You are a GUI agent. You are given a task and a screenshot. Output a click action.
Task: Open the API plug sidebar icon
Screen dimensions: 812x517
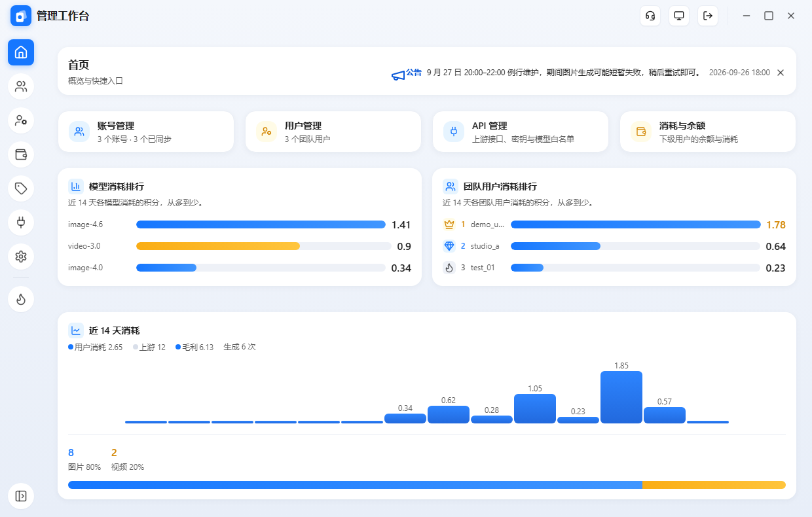pos(21,223)
